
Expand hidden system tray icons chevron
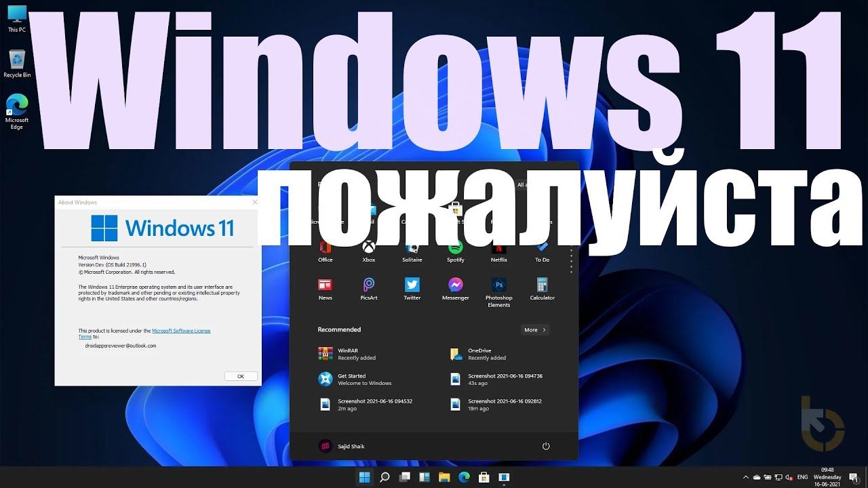click(x=747, y=477)
